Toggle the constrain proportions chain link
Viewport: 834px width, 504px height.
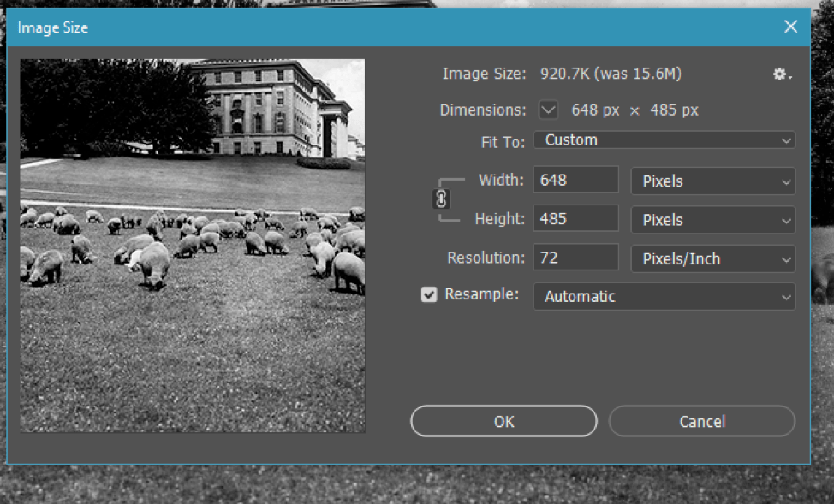click(441, 199)
